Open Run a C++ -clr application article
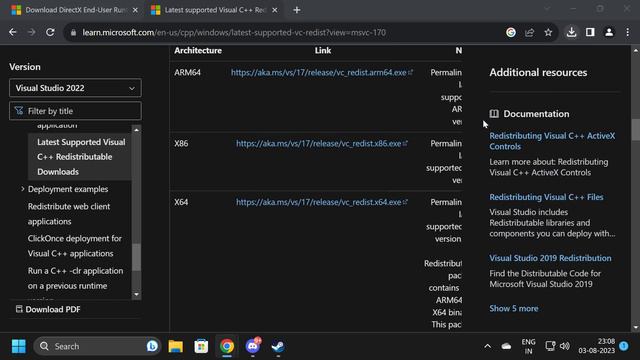640x360 pixels. (x=76, y=278)
